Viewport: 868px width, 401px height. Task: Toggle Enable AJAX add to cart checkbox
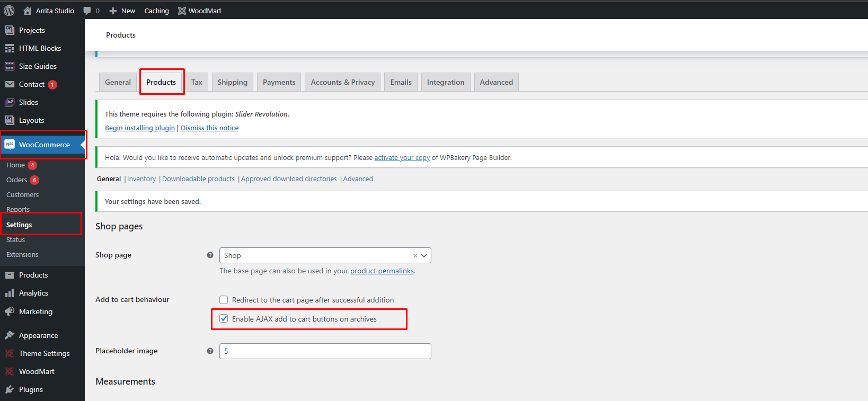coord(224,319)
